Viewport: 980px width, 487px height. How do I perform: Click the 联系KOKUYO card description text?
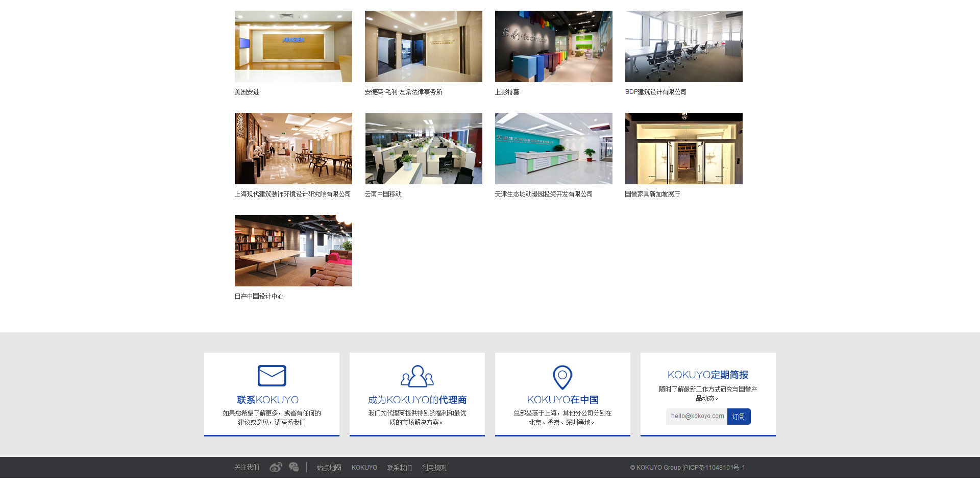(272, 418)
